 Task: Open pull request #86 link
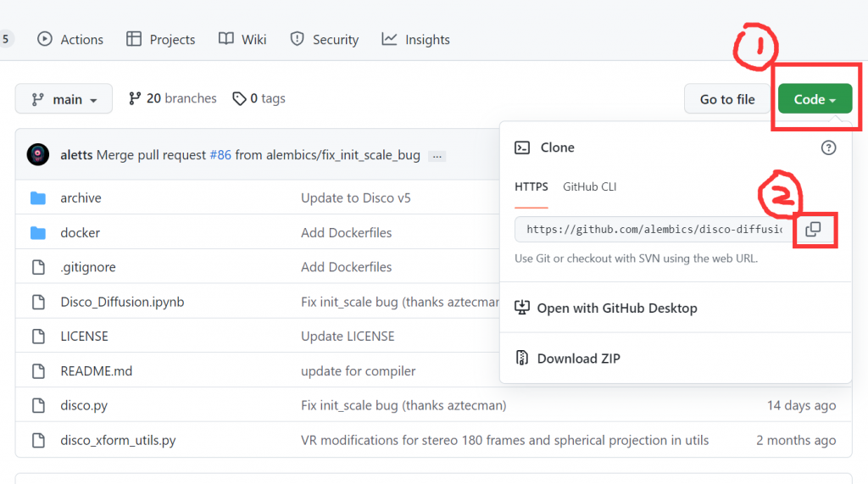point(220,155)
